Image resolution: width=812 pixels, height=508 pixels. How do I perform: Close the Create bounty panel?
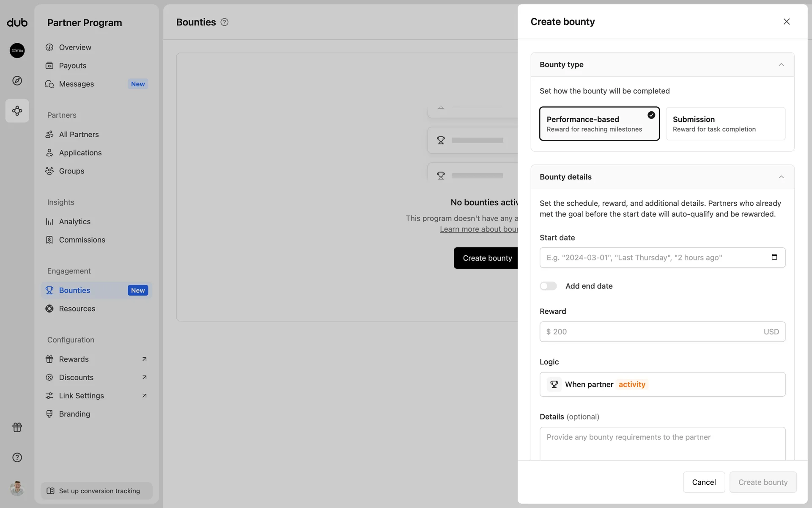coord(786,22)
